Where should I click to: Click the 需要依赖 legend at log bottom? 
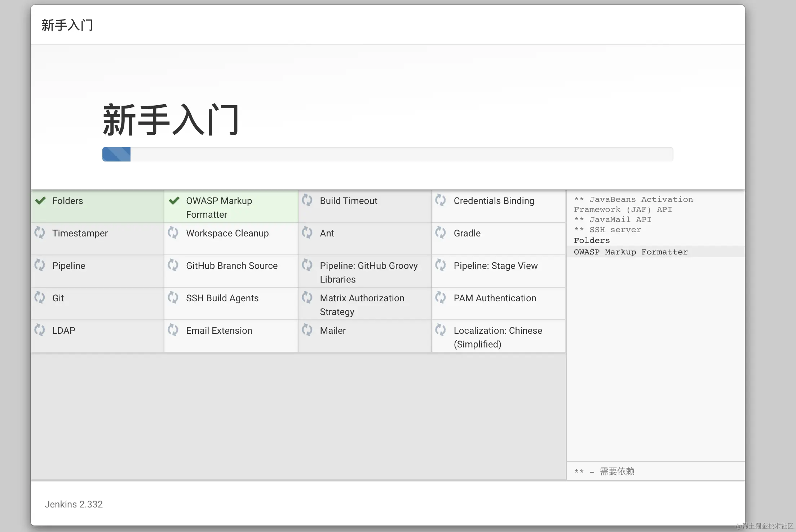[604, 471]
